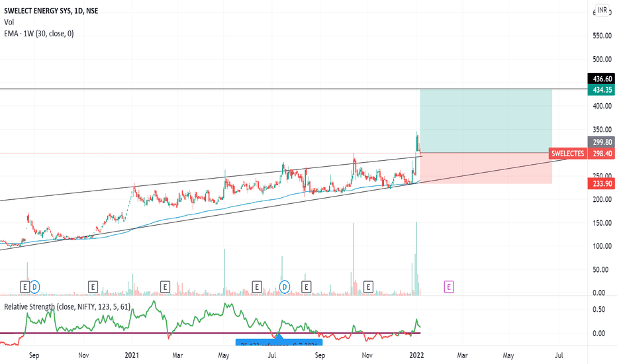Click the red SWELECTES symbol tag
Viewport: 617px width, 364px height.
[568, 154]
